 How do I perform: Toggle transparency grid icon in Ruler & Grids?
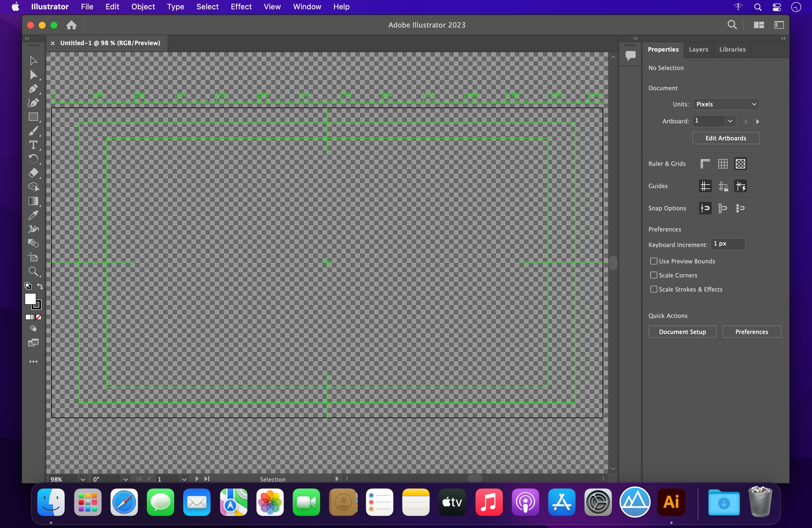pos(740,164)
